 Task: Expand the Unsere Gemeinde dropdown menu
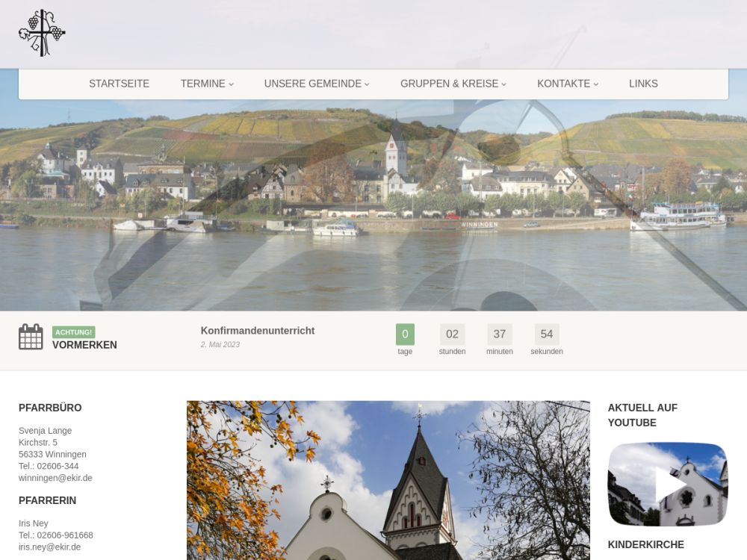pyautogui.click(x=317, y=84)
